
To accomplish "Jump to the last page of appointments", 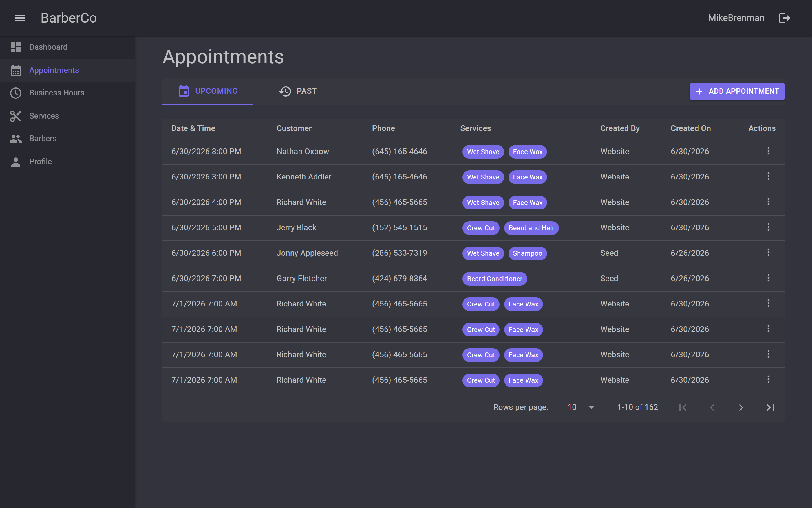I will pyautogui.click(x=770, y=408).
